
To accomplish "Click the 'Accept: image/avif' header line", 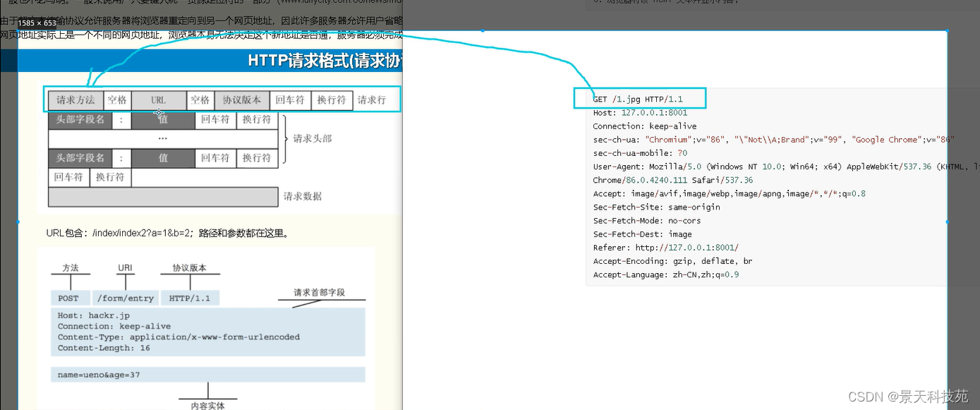I will click(729, 193).
